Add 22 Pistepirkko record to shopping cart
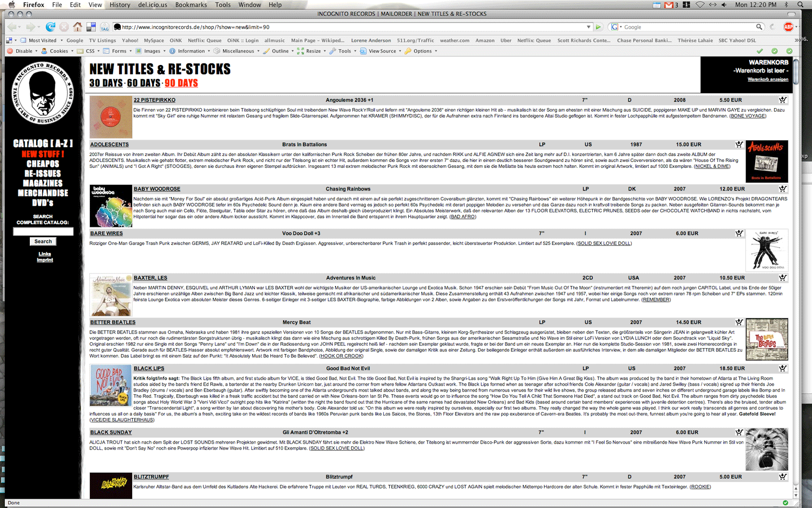812x508 pixels. [783, 100]
